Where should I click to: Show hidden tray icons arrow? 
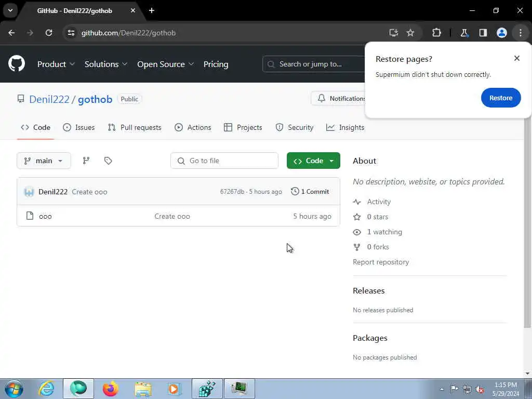tap(442, 389)
